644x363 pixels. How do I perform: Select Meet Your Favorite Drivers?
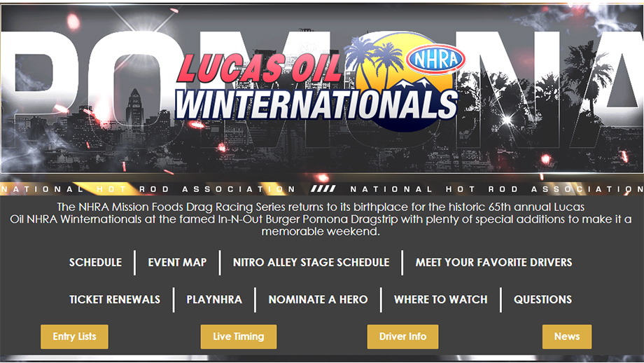pos(493,262)
